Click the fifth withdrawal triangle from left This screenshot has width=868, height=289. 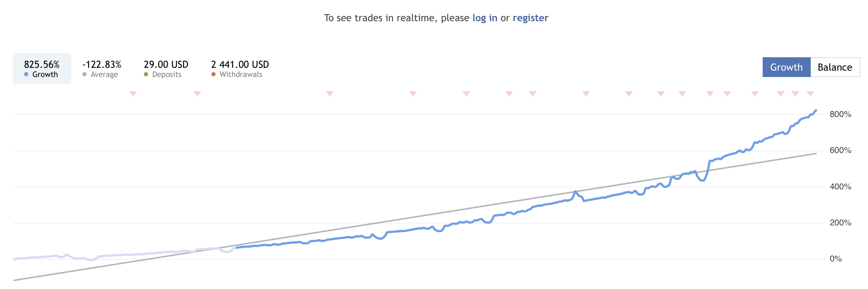(x=466, y=94)
